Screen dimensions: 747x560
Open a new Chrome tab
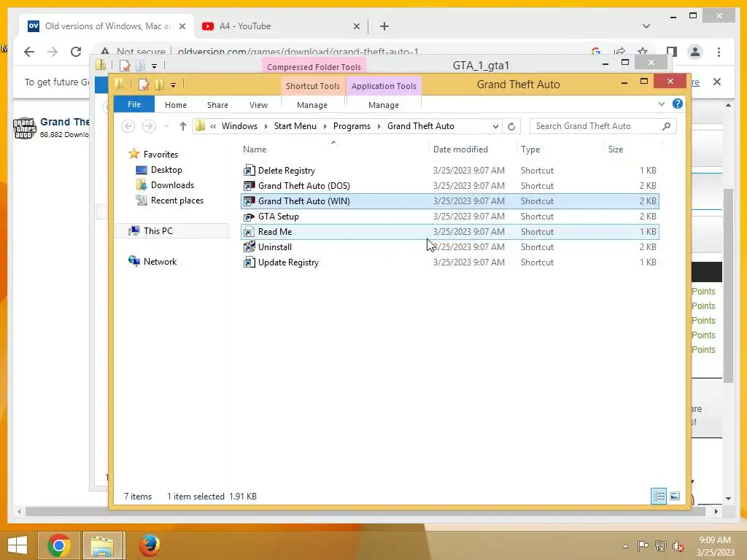(384, 26)
